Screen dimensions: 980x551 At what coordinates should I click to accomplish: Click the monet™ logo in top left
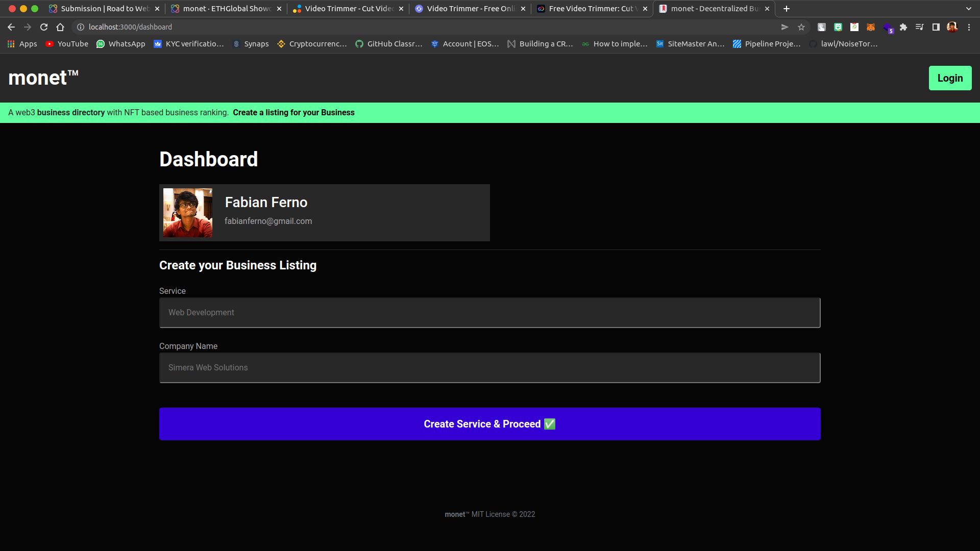pos(43,78)
